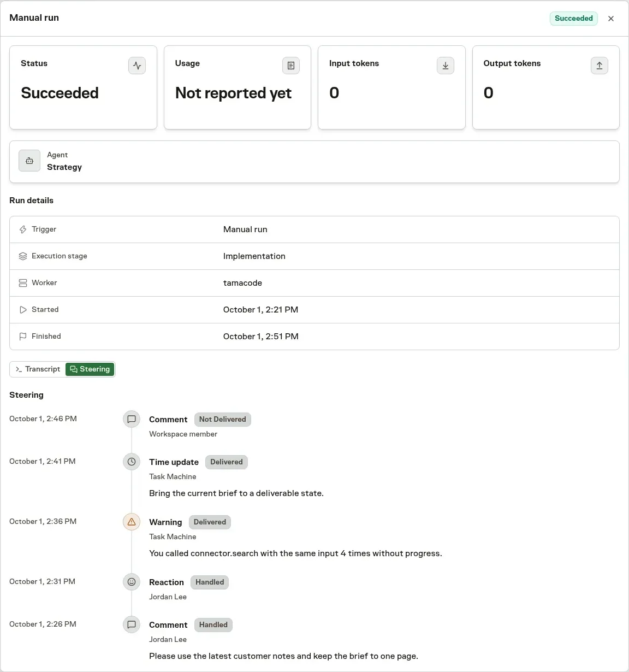Click the Warning triangle icon
Viewport: 629px width, 672px height.
[x=132, y=522]
